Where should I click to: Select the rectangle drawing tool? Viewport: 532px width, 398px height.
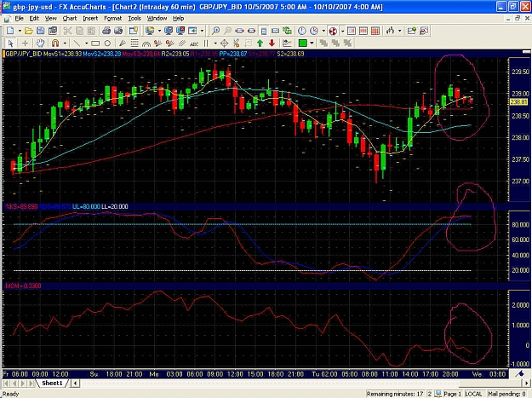pos(95,43)
